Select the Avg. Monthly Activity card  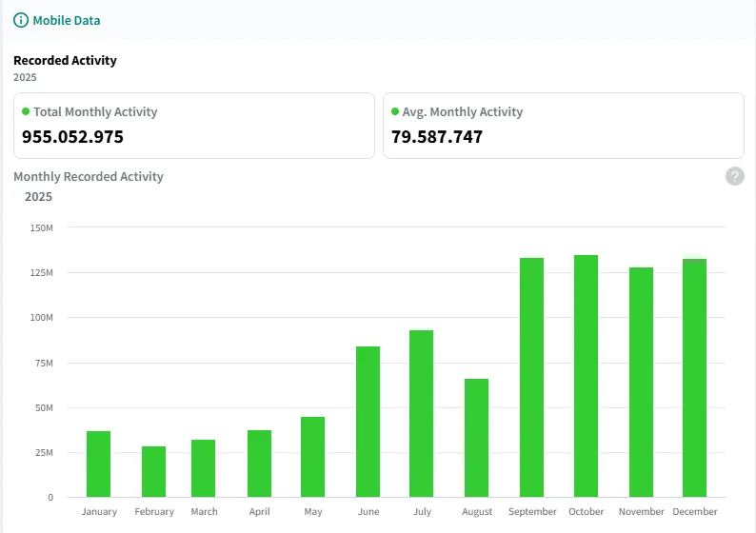coord(563,125)
